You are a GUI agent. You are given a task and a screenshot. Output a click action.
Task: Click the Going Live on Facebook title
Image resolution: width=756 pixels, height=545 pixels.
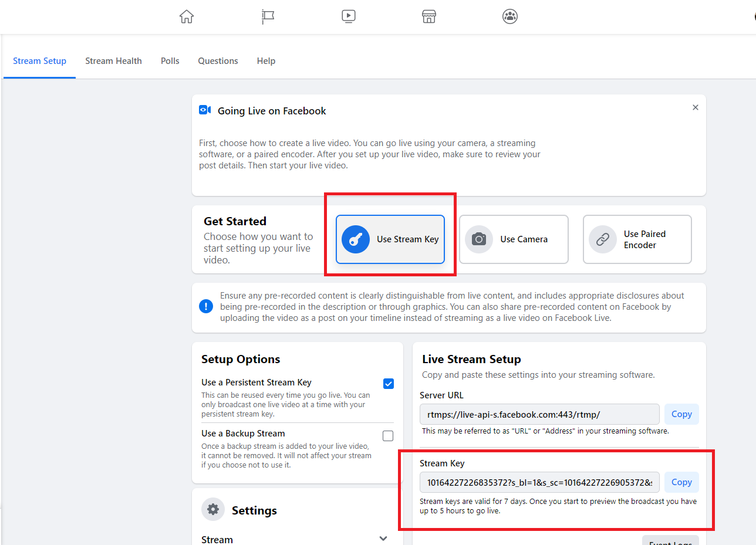(272, 111)
